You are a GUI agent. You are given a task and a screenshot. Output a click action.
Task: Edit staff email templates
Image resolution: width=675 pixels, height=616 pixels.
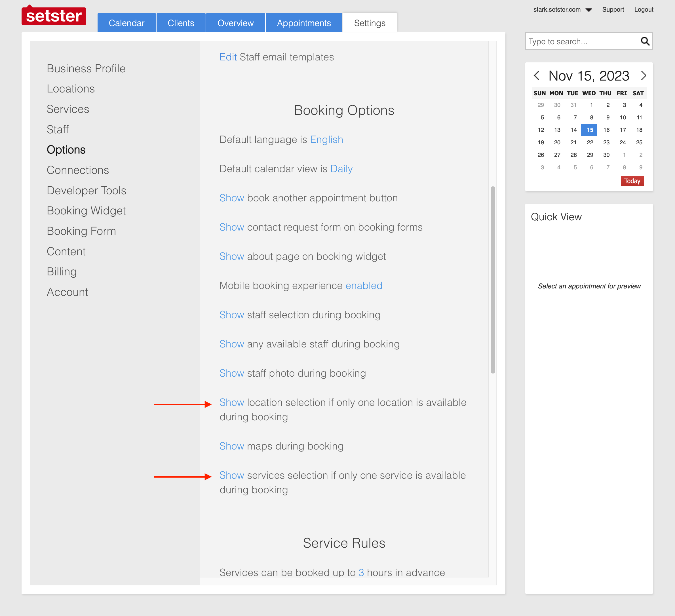[229, 57]
